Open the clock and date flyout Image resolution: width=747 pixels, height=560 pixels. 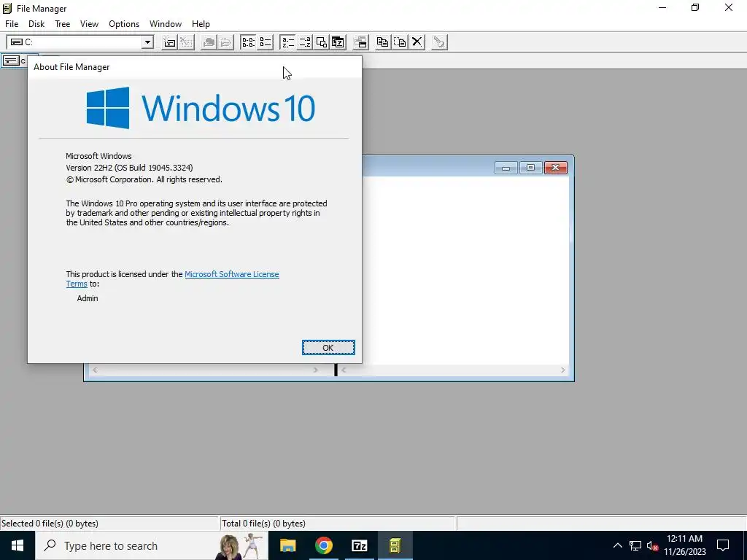coord(684,545)
